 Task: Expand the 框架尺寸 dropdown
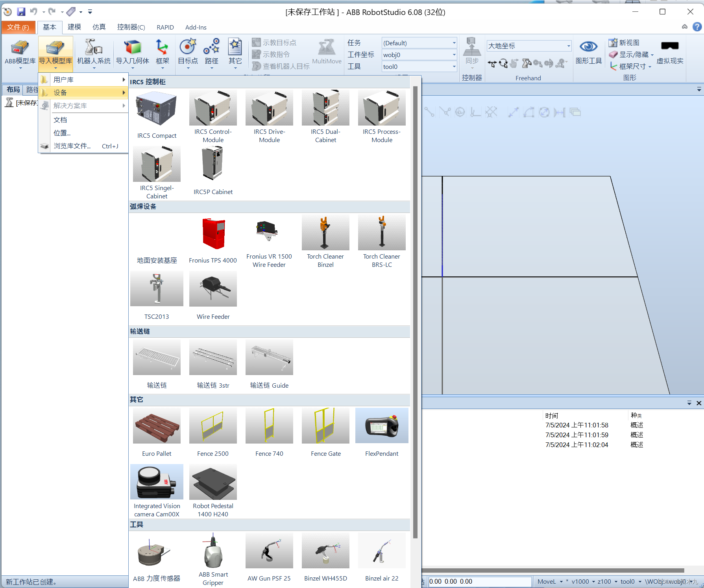coord(650,67)
